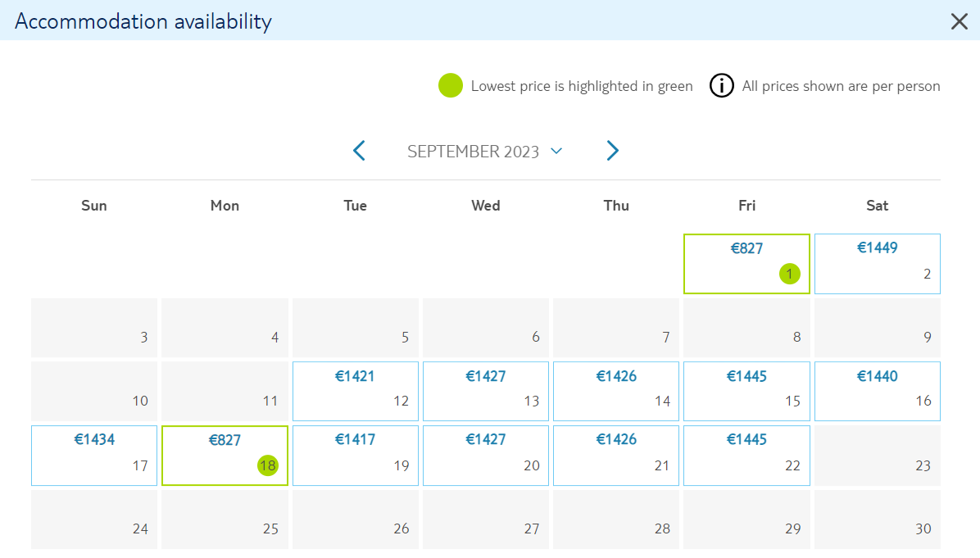The width and height of the screenshot is (980, 558).
Task: Select September 16 at €1440
Action: tap(877, 391)
